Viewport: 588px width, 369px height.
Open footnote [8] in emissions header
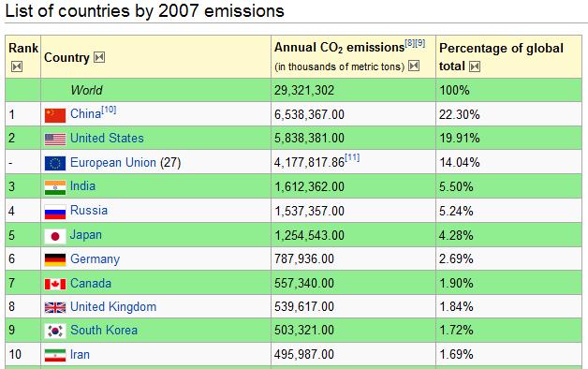coord(410,43)
